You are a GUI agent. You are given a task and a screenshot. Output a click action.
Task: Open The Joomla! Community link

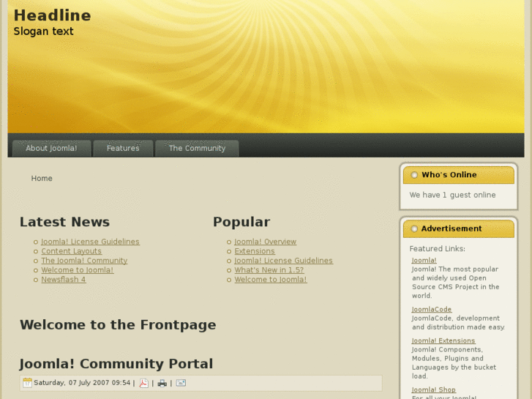coord(84,261)
